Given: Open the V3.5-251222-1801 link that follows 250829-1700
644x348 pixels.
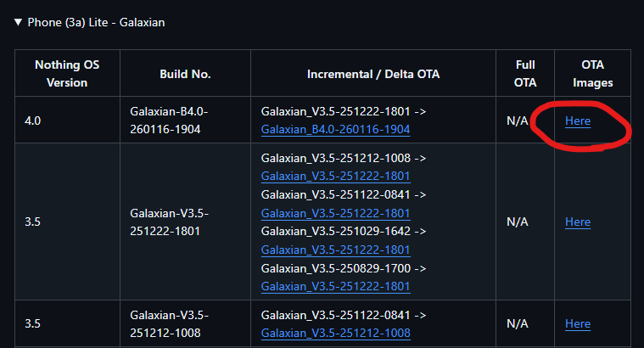Looking at the screenshot, I should tap(335, 286).
